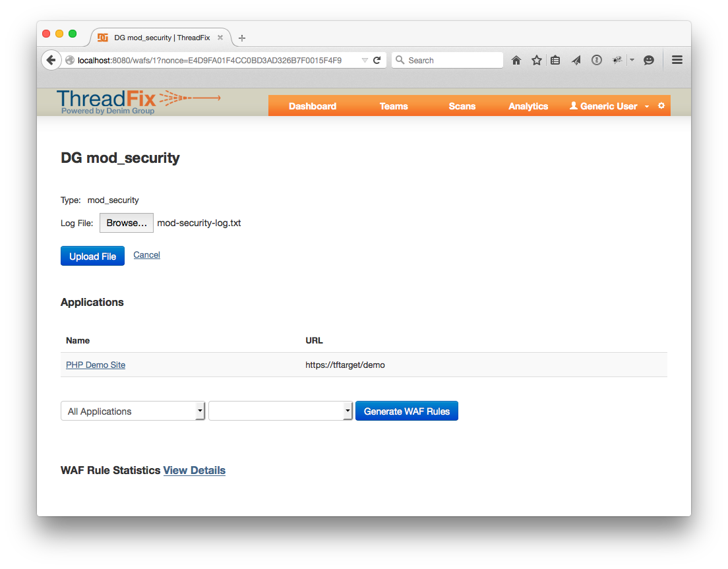Expand the All Applications dropdown
Screen dimensions: 728x569
[x=133, y=411]
